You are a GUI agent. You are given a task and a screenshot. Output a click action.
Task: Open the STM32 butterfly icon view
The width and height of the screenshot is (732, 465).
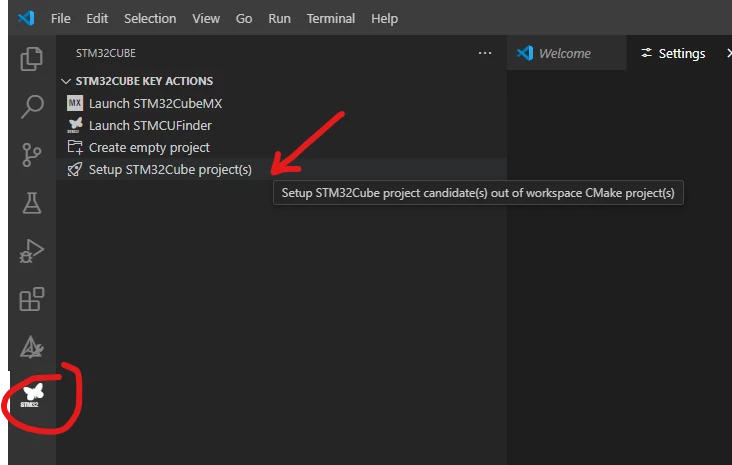point(32,395)
